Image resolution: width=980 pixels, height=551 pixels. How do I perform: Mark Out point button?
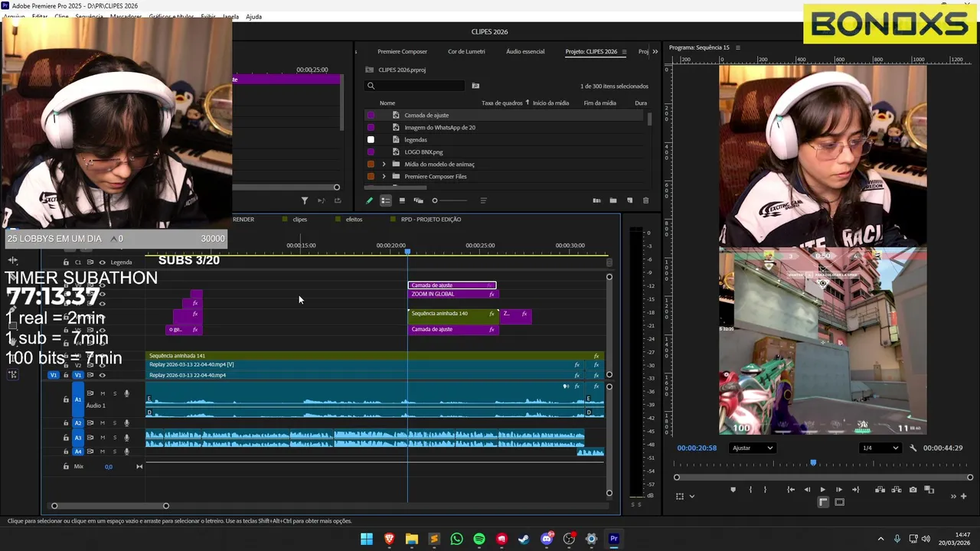click(x=765, y=490)
